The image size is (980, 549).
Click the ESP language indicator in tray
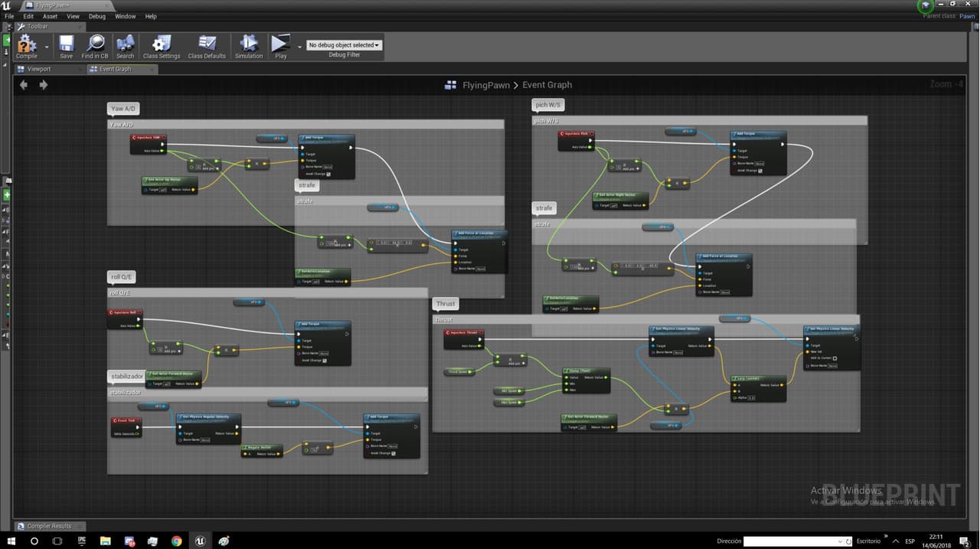coord(910,541)
